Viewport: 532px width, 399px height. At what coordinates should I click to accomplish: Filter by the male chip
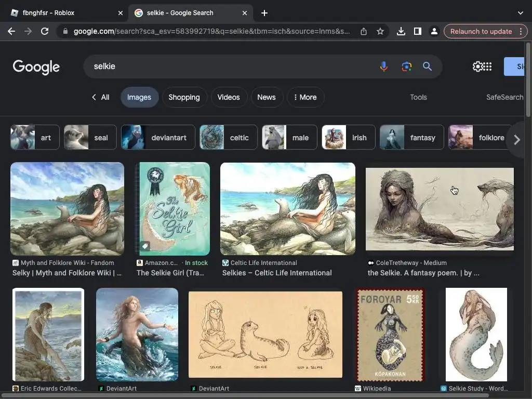289,137
